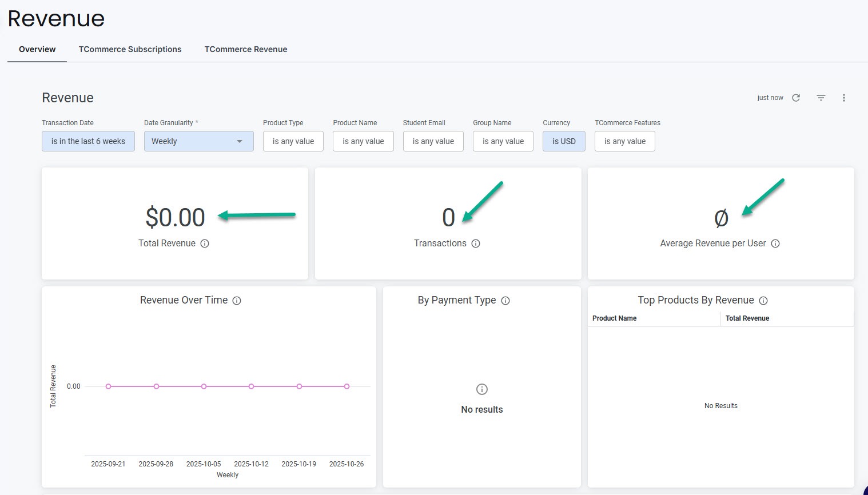Show info for Revenue Over Time
The image size is (868, 495).
pos(237,301)
